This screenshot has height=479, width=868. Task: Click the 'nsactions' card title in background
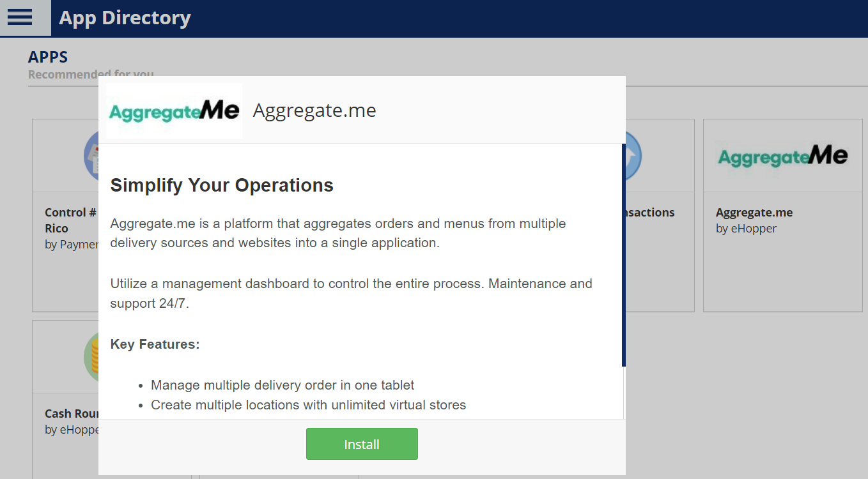pos(650,213)
